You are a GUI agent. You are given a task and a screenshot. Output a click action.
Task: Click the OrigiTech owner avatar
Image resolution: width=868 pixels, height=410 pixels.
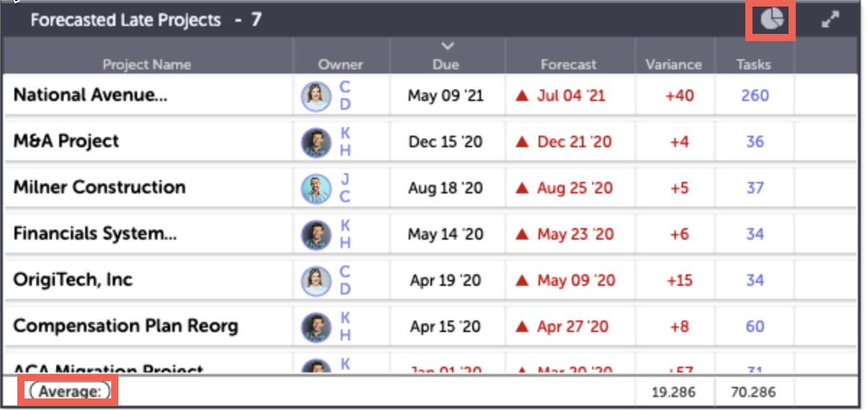(x=316, y=281)
